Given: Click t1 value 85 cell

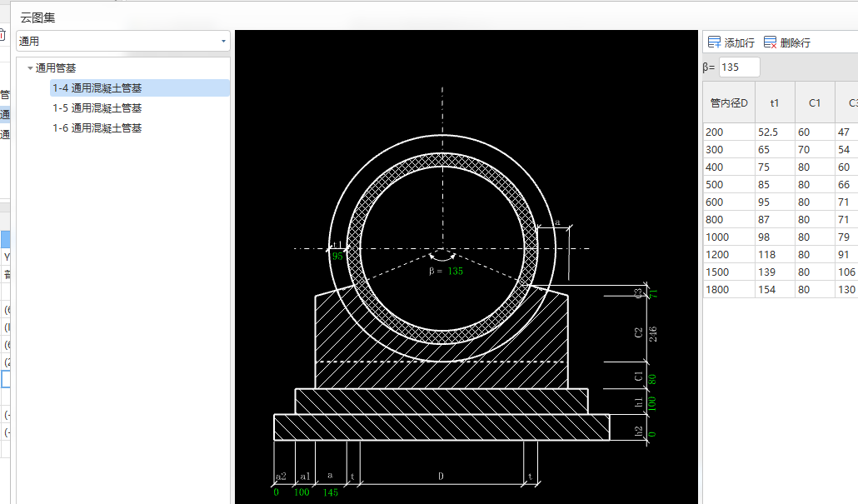Looking at the screenshot, I should tap(775, 184).
